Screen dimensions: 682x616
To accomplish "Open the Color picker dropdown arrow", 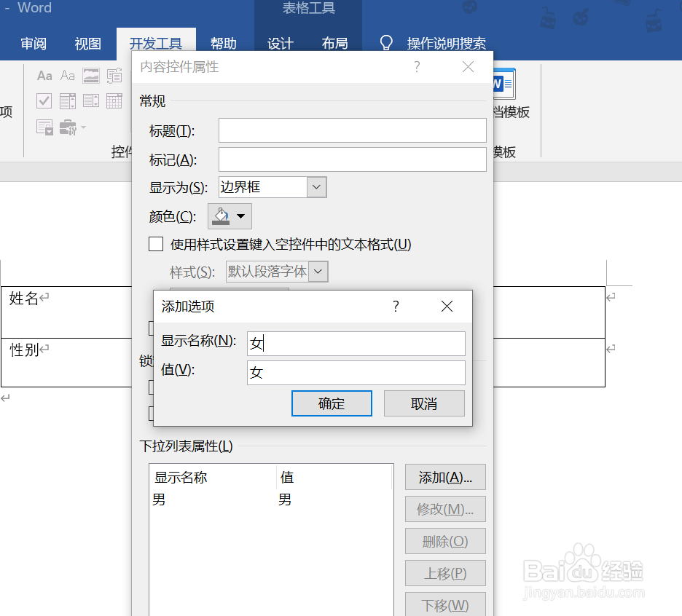I will (240, 216).
